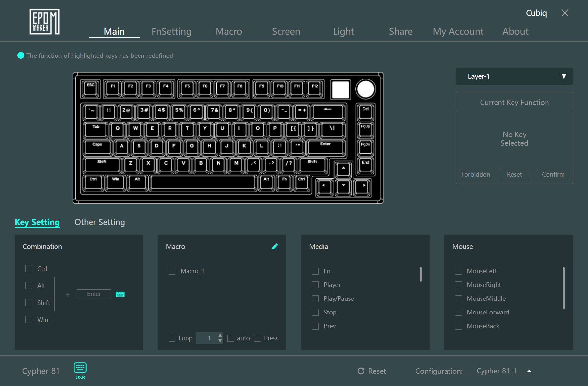
Task: Select the down arrow key on keyboard
Action: pos(343,188)
